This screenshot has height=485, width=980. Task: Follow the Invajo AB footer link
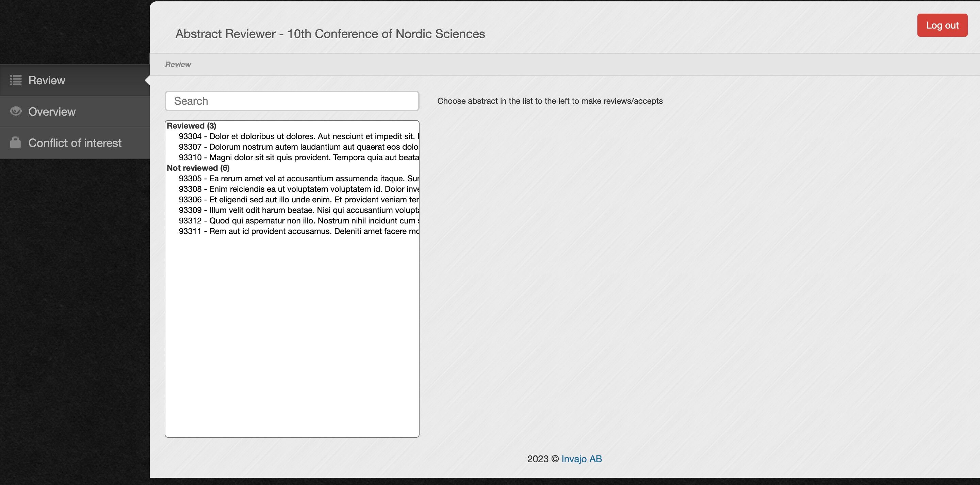[x=581, y=459]
